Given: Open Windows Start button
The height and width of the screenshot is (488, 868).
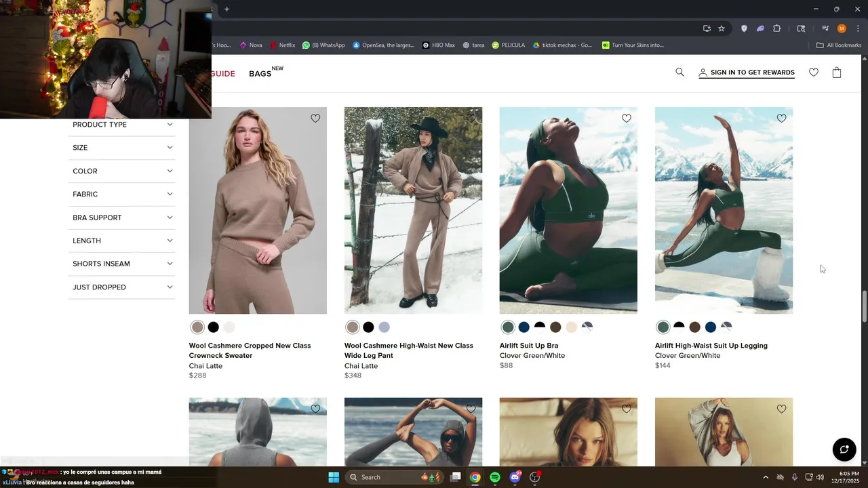Looking at the screenshot, I should tap(334, 477).
